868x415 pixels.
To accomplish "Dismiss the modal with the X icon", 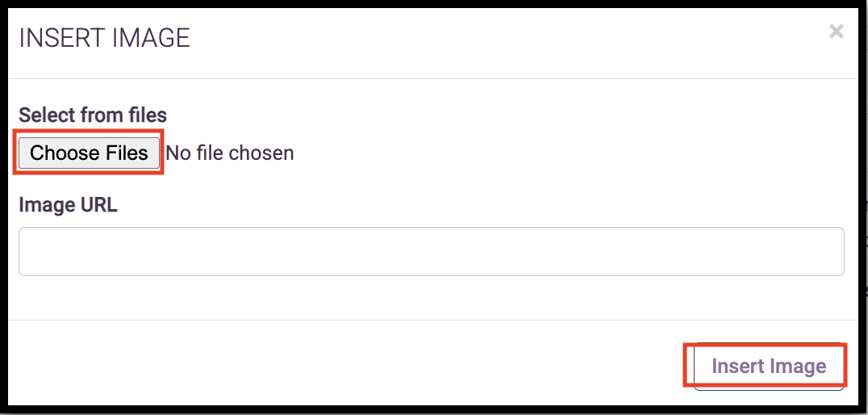I will (837, 31).
